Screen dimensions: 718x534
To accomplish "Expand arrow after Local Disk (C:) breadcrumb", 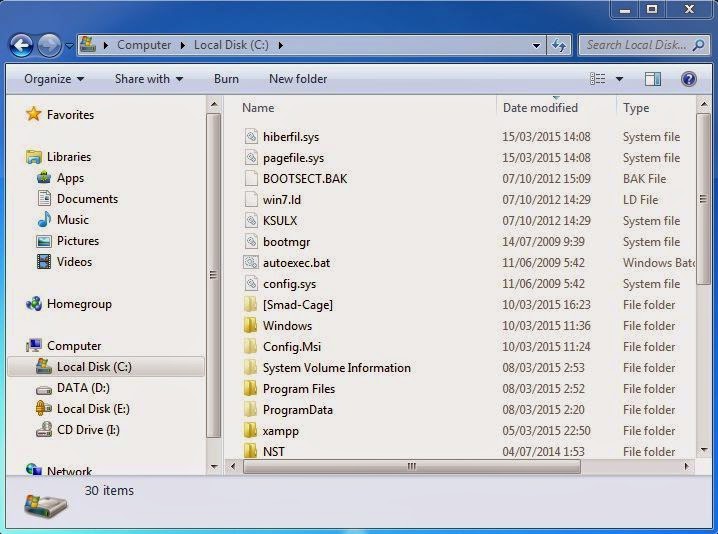I will pos(281,45).
